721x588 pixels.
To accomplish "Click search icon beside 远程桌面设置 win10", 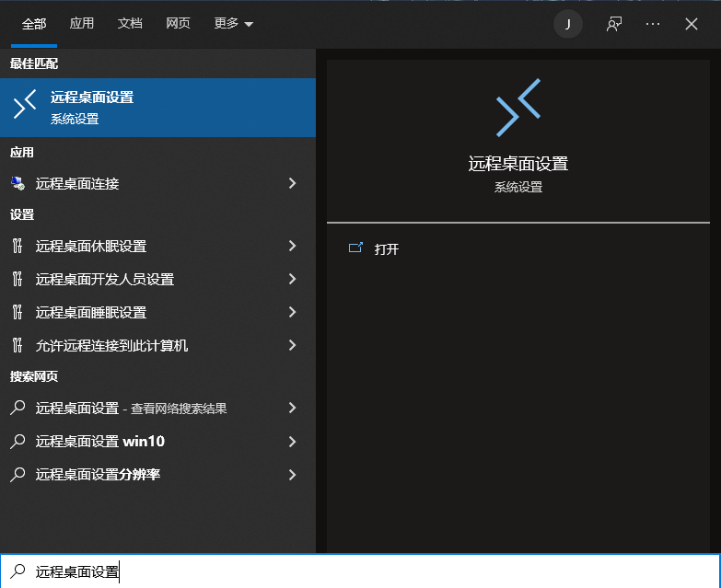I will 17,441.
